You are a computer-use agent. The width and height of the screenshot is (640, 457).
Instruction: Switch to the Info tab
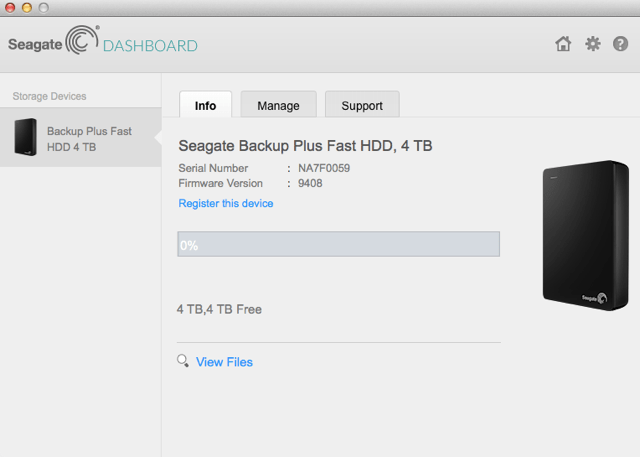[205, 105]
